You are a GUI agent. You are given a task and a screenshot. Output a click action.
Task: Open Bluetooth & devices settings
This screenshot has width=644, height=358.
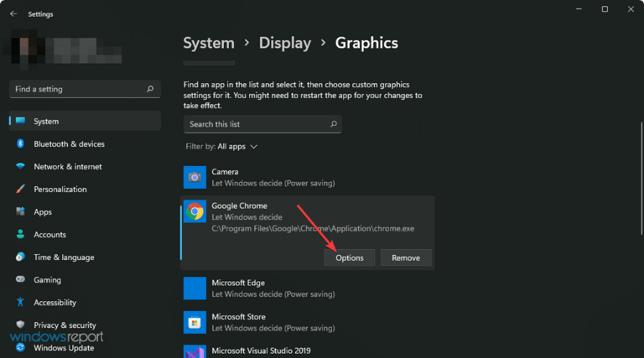click(x=85, y=143)
